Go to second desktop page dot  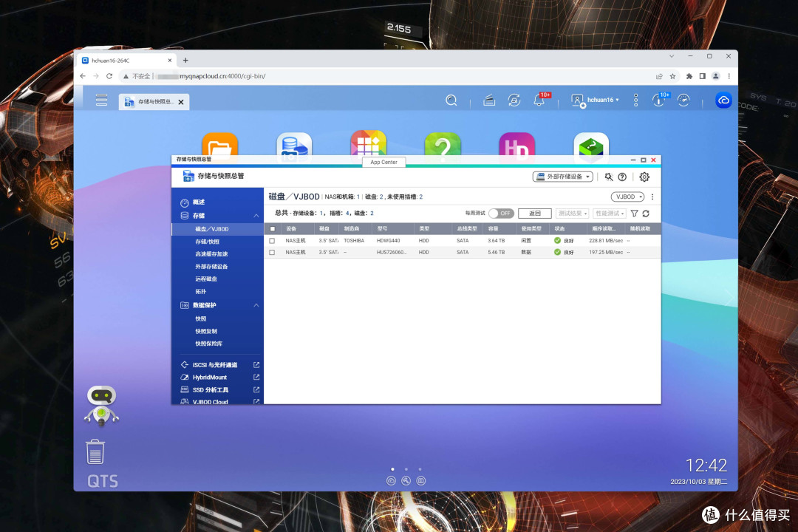pyautogui.click(x=406, y=469)
